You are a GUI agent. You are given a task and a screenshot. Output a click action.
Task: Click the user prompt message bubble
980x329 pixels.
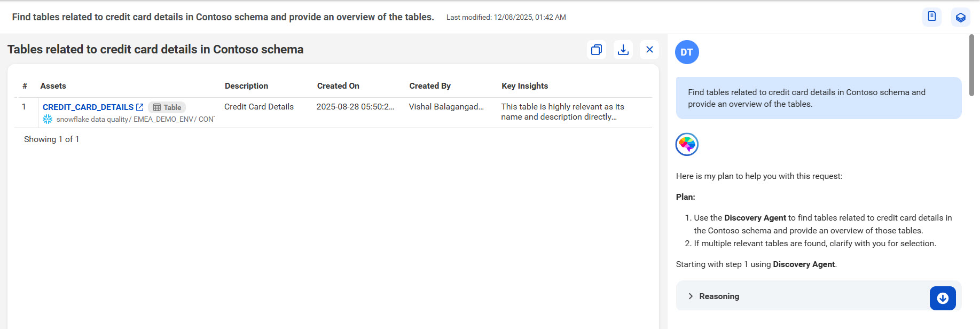click(819, 98)
